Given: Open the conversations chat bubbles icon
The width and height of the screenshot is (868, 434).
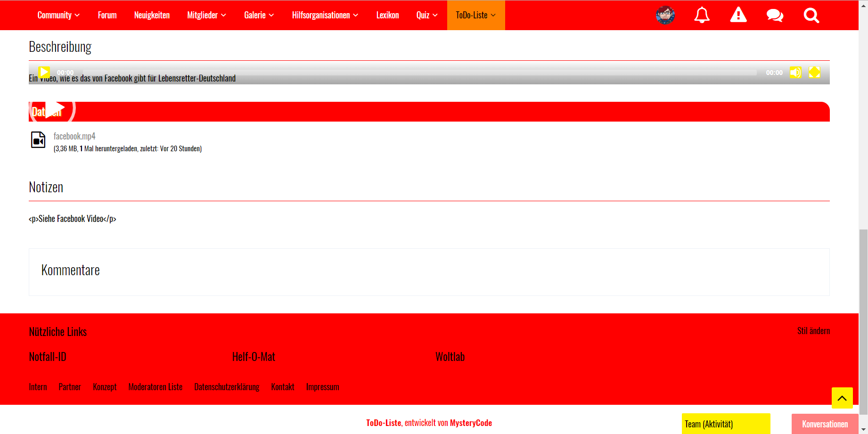Looking at the screenshot, I should tap(775, 15).
